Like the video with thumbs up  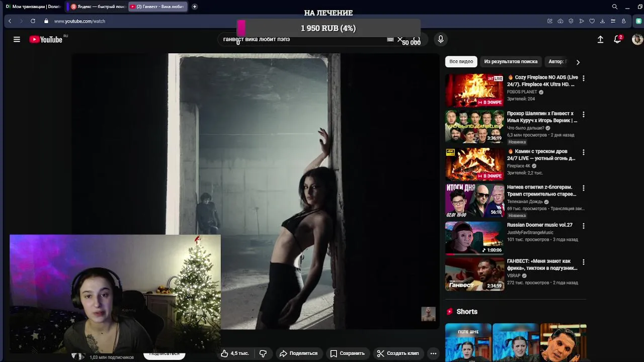click(x=235, y=353)
